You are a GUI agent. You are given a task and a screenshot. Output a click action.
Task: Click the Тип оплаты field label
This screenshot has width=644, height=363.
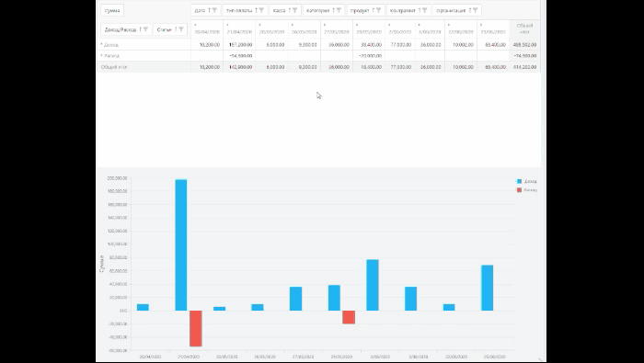pyautogui.click(x=239, y=10)
